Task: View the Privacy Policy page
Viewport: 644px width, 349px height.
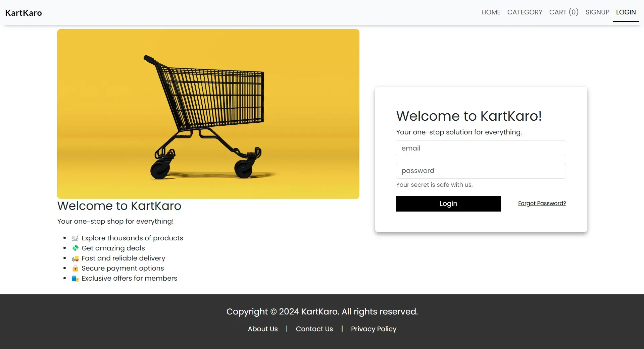Action: (x=373, y=329)
